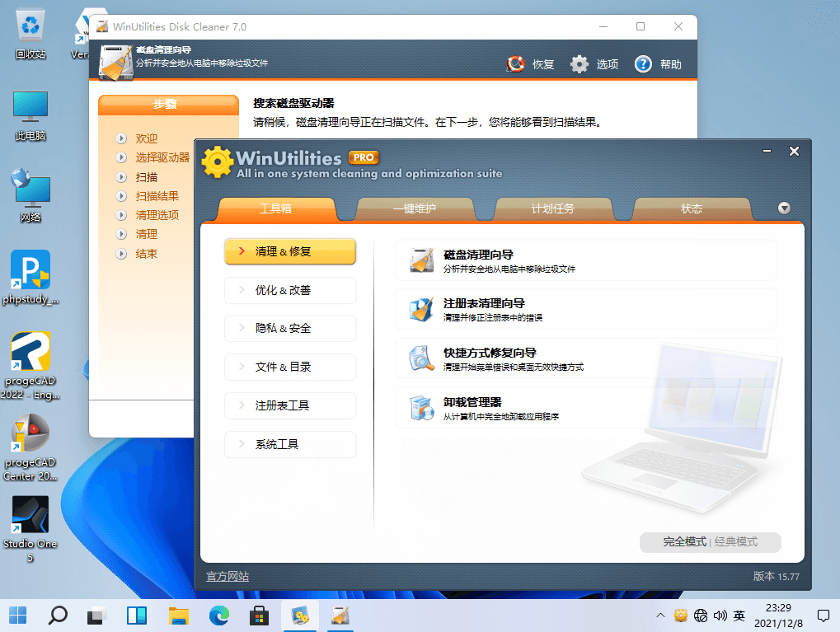Expand the 注册表工具 category
The width and height of the screenshot is (840, 632).
tap(290, 405)
